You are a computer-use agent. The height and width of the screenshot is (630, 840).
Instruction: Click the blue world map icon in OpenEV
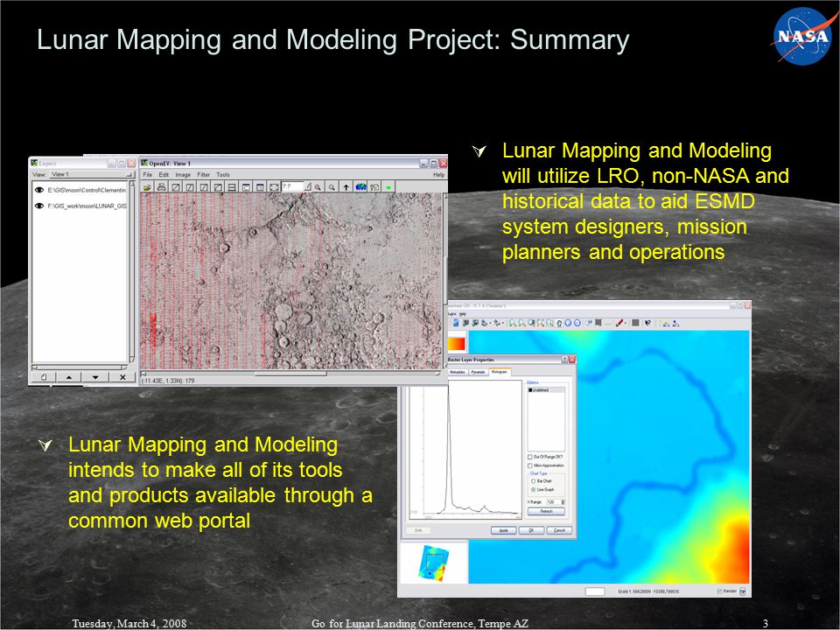click(x=360, y=187)
